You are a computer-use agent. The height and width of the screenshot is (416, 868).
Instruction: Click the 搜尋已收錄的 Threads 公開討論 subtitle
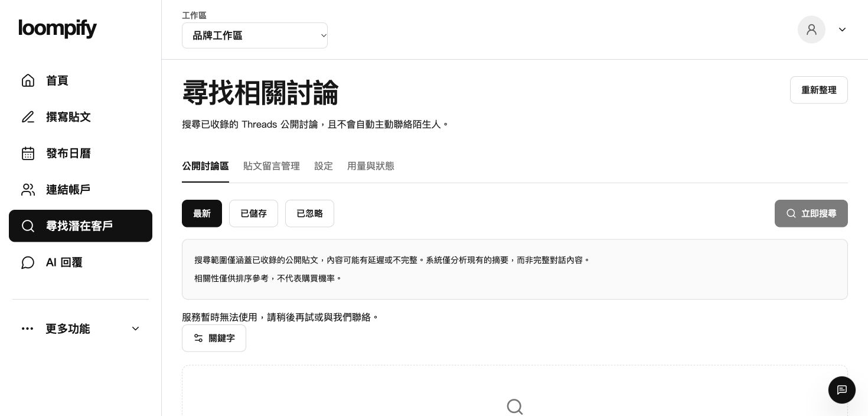click(316, 124)
